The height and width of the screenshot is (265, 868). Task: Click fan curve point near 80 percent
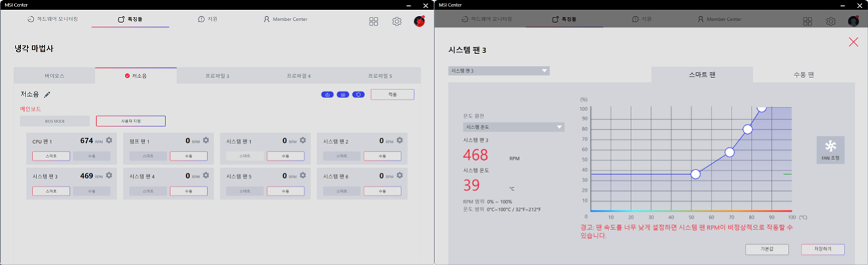pyautogui.click(x=748, y=129)
